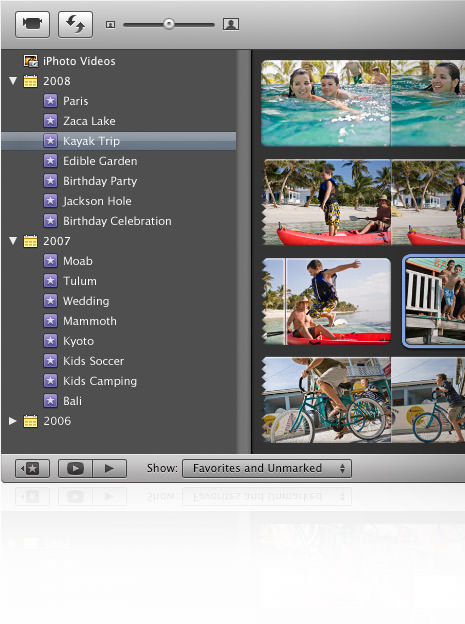Open the Favorites and Unmarked dropdown

267,468
